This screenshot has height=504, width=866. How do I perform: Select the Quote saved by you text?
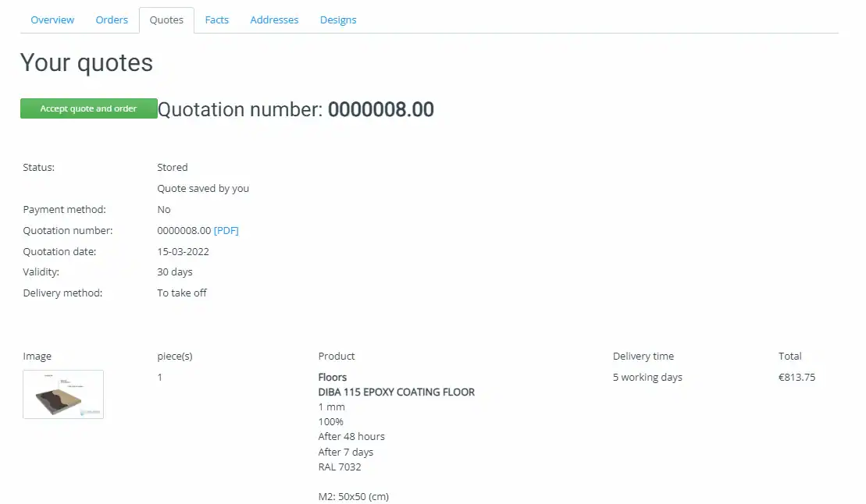pos(203,188)
